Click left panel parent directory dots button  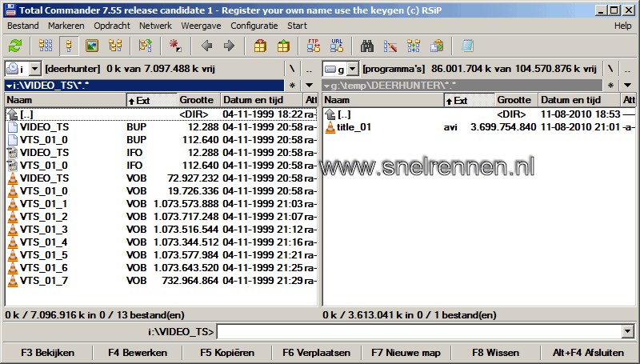click(x=309, y=69)
